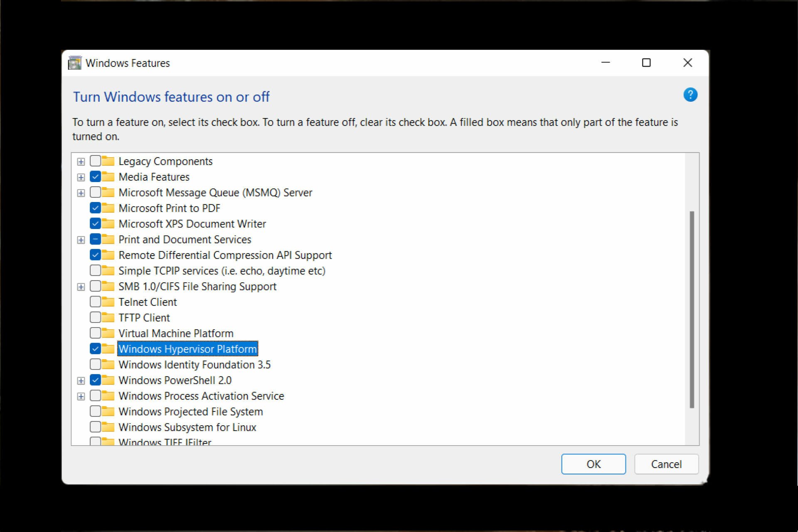Check Windows Identity Foundation 3.5 box
Viewport: 798px width, 532px height.
pos(95,365)
